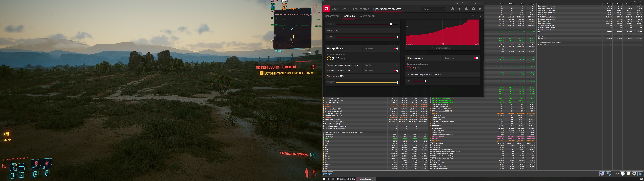Open Radeon settings gear icon
644x181 pixels.
point(473,9)
